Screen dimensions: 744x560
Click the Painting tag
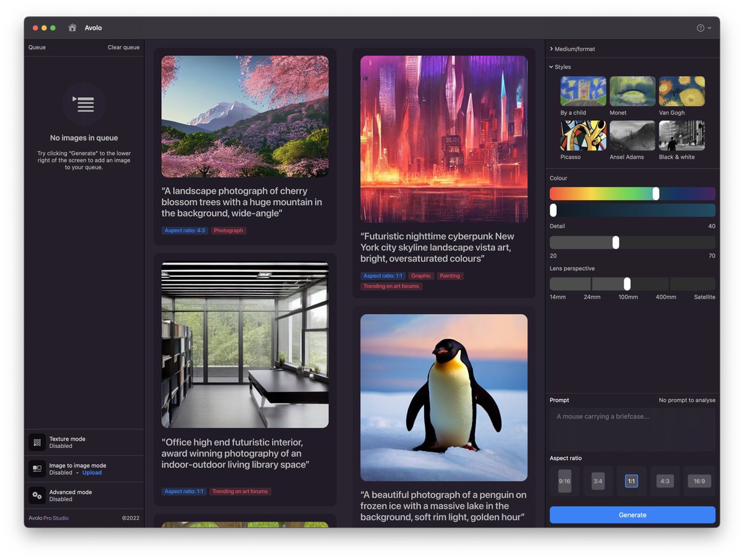point(450,276)
